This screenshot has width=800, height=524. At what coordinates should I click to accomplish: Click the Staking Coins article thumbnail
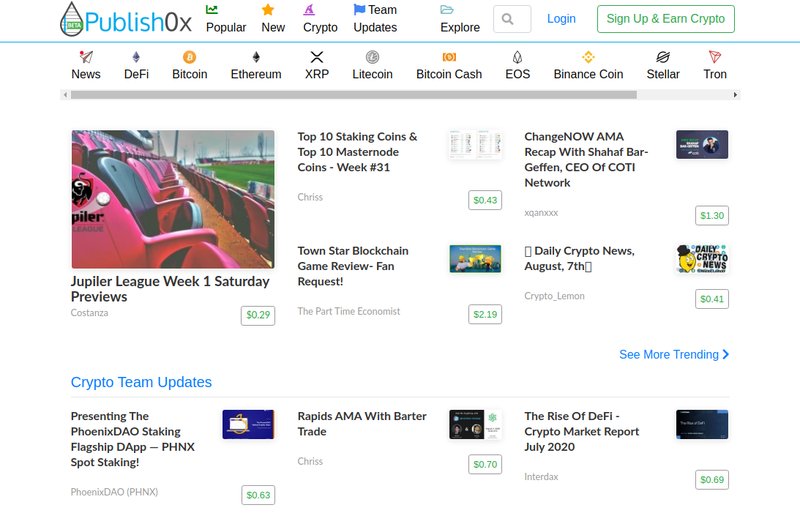click(475, 144)
